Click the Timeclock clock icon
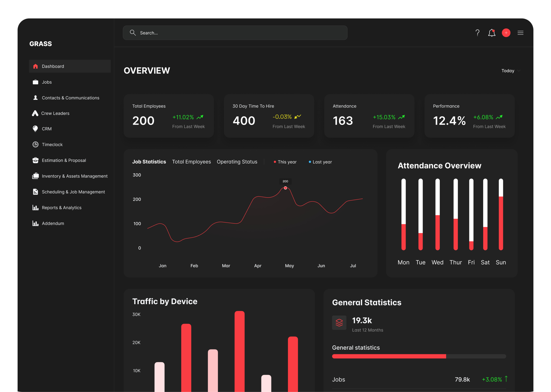The image size is (551, 392). click(36, 145)
